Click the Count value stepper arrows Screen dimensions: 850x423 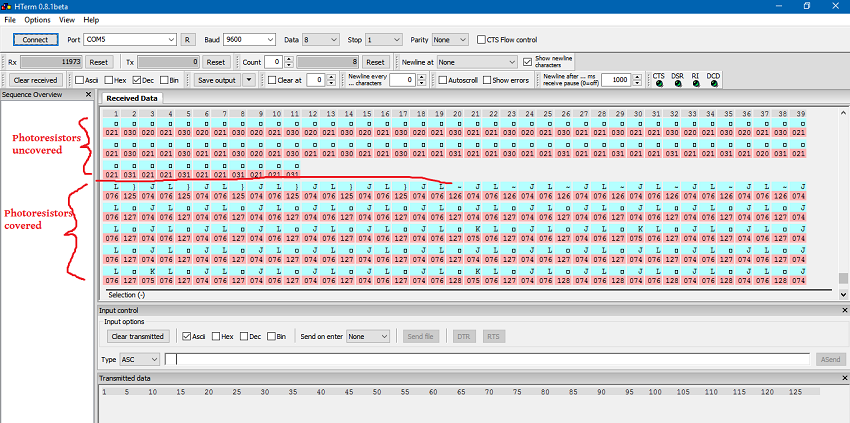(x=289, y=62)
